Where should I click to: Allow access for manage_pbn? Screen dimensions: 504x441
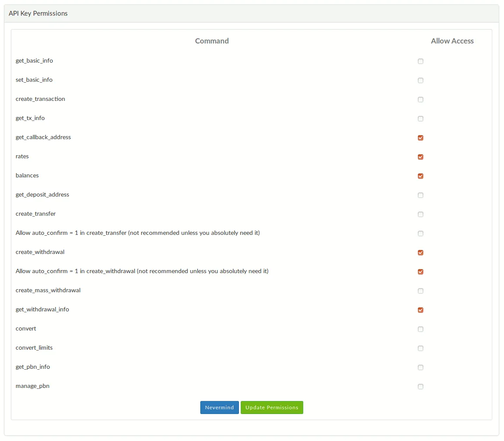coord(421,387)
